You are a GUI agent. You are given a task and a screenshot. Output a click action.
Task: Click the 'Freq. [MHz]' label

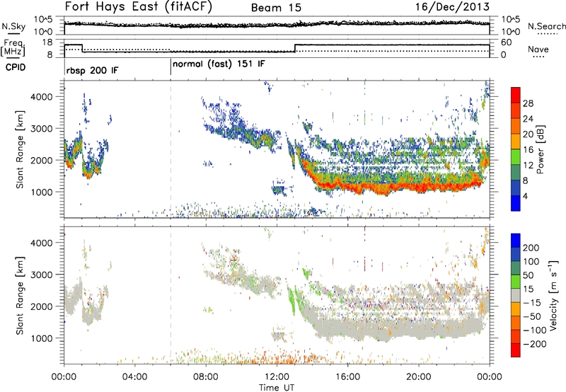pyautogui.click(x=13, y=47)
